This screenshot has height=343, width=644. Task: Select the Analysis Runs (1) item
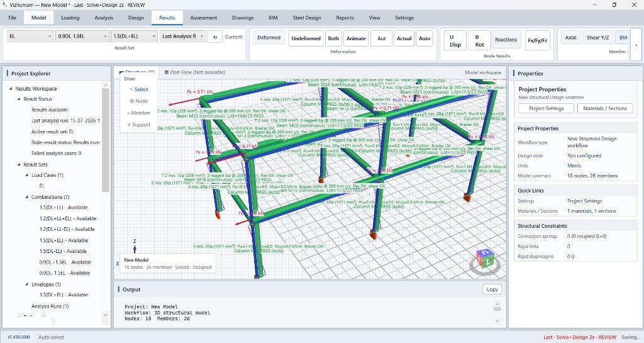[50, 306]
